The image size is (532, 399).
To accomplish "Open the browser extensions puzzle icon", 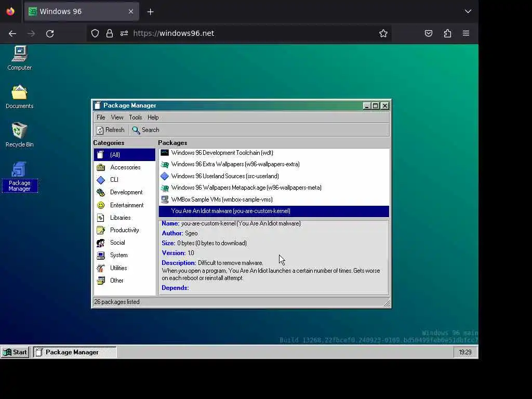I will click(x=447, y=33).
